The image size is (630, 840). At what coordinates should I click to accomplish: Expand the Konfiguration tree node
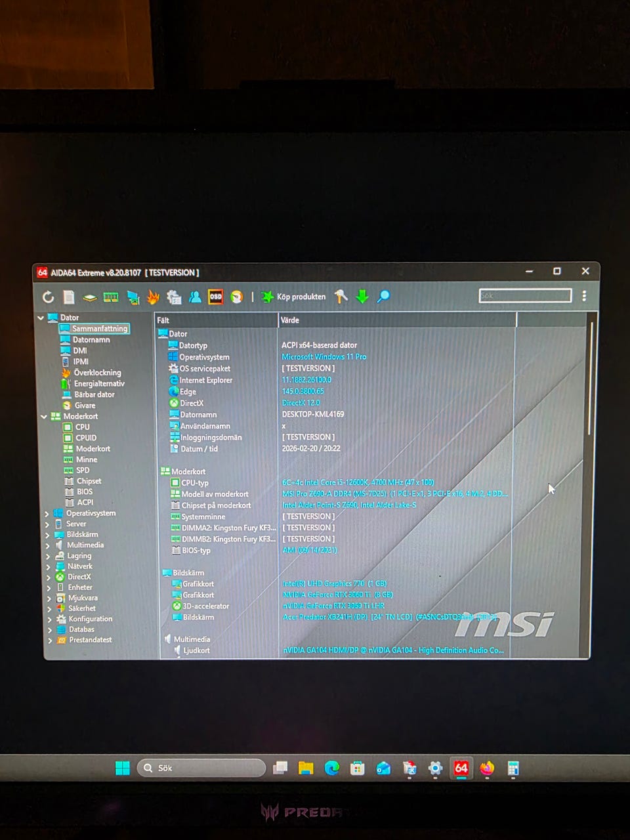point(49,619)
